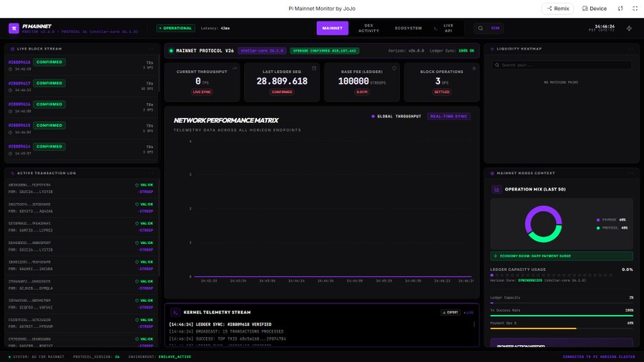Click the Base Fee card shield icon

tap(394, 69)
